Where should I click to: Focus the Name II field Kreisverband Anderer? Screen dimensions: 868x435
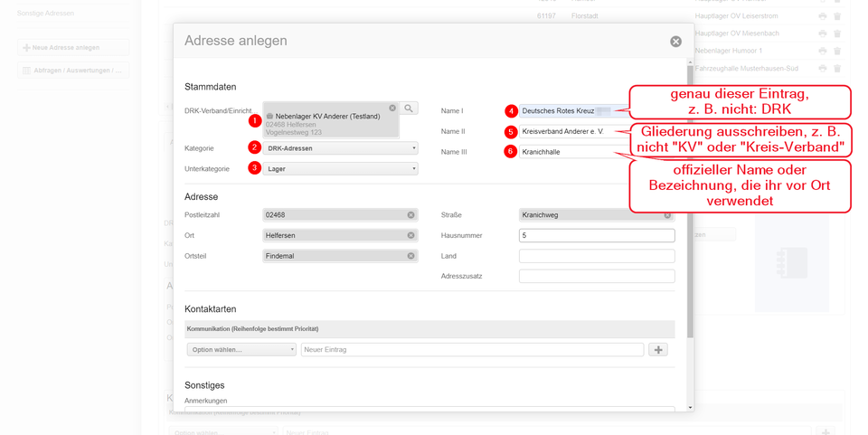click(573, 131)
